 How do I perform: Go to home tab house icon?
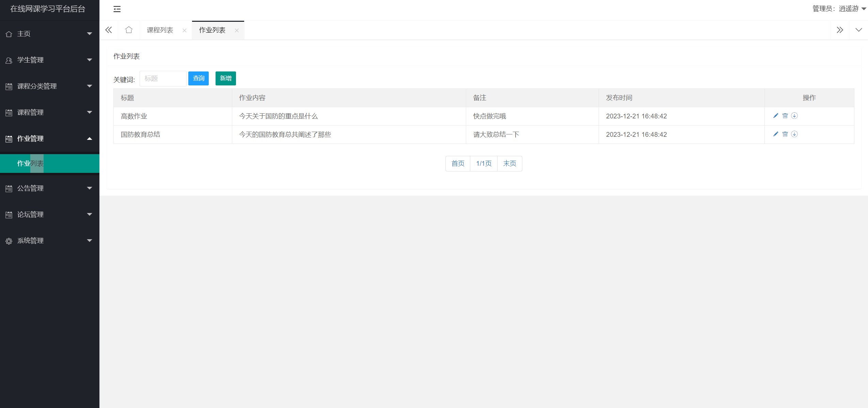tap(129, 30)
